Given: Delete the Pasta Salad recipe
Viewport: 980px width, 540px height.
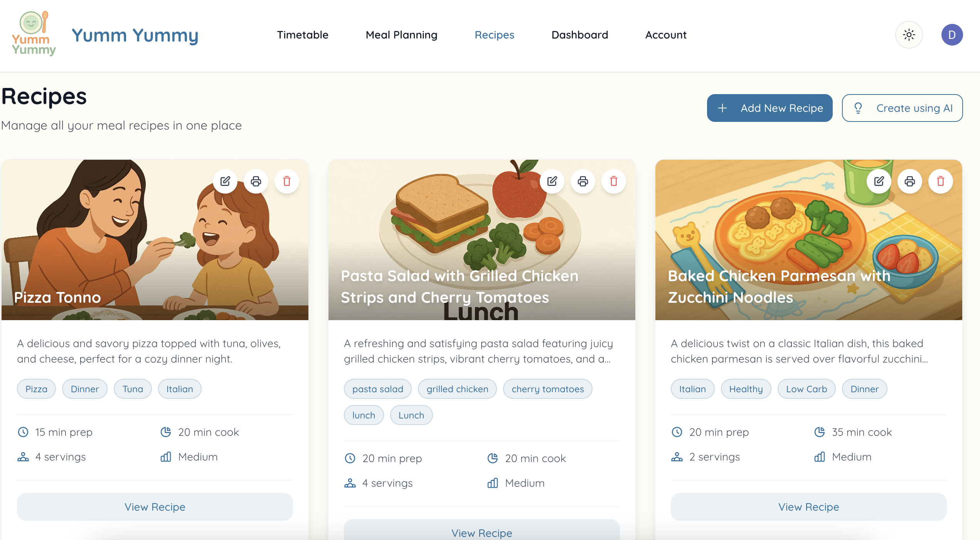Looking at the screenshot, I should tap(614, 181).
